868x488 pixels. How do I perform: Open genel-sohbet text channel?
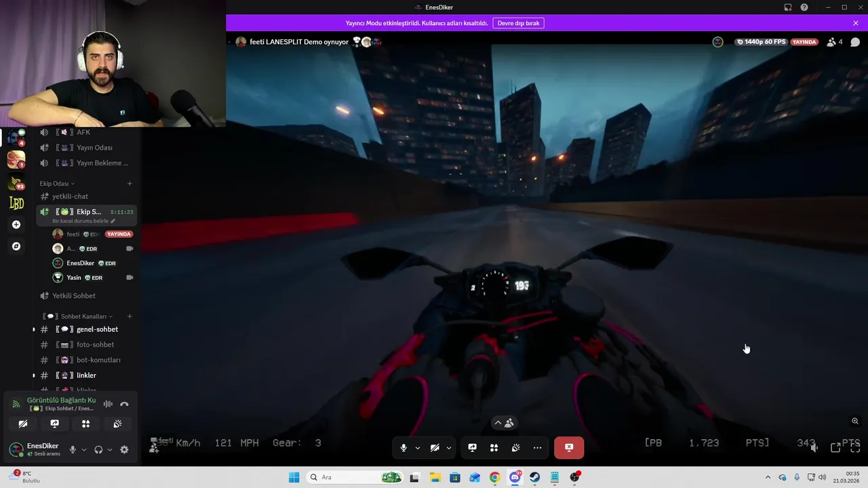87,329
